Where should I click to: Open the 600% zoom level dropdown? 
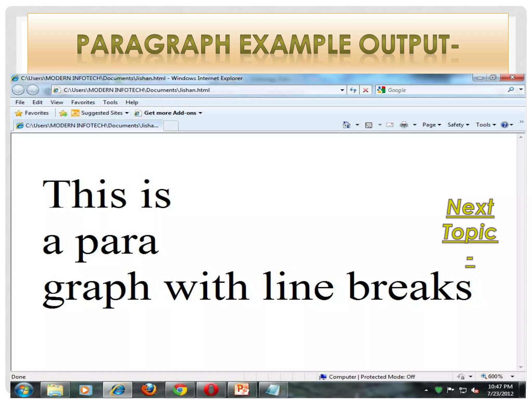(x=512, y=376)
